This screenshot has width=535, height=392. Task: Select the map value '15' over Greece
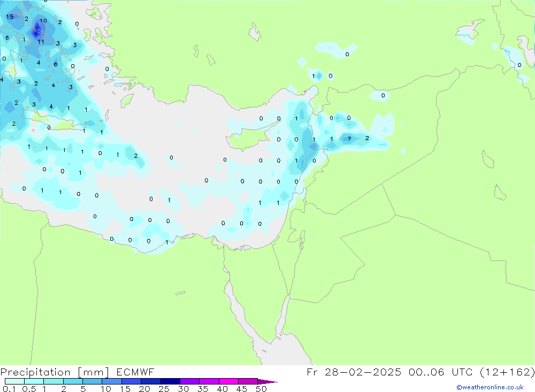coord(10,17)
